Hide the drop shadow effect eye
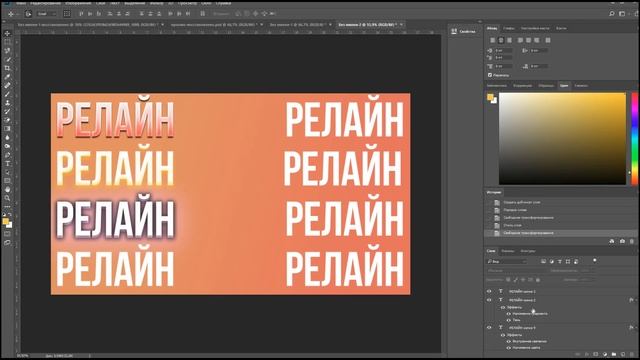The width and height of the screenshot is (640, 360). 509,320
